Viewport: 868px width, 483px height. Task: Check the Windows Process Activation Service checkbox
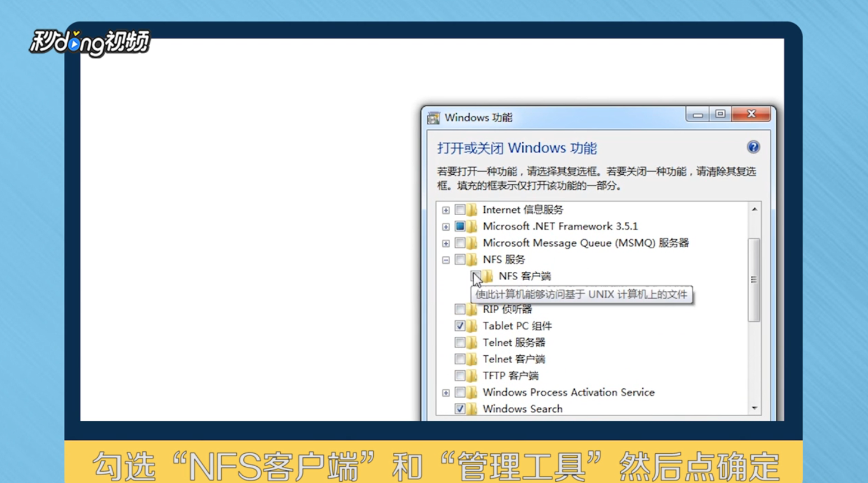[460, 392]
